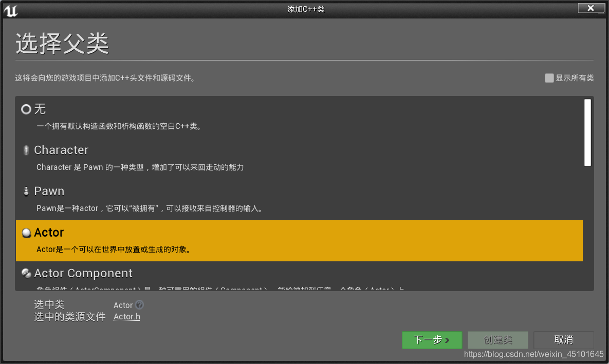The image size is (609, 364).
Task: Select Character as the parent class
Action: coord(299,159)
